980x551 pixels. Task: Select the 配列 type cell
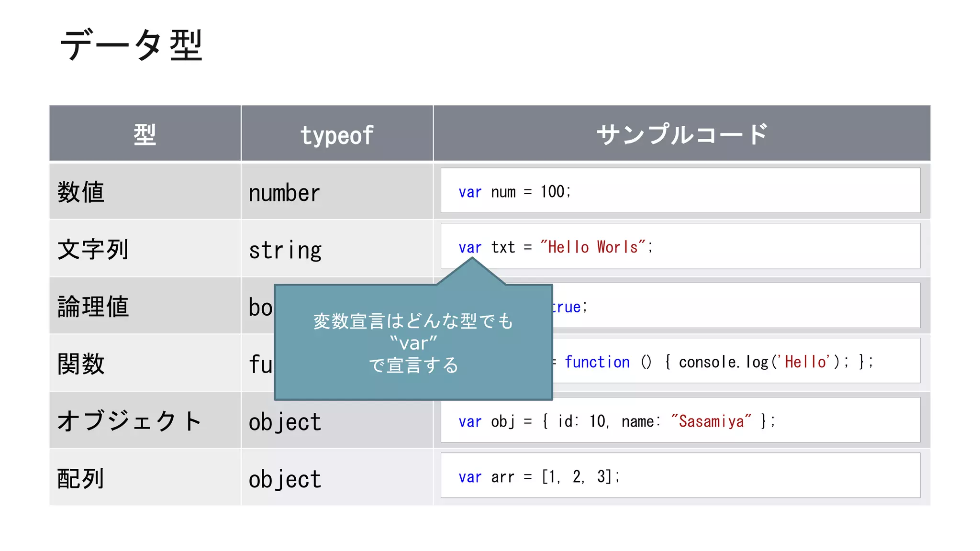click(x=145, y=477)
